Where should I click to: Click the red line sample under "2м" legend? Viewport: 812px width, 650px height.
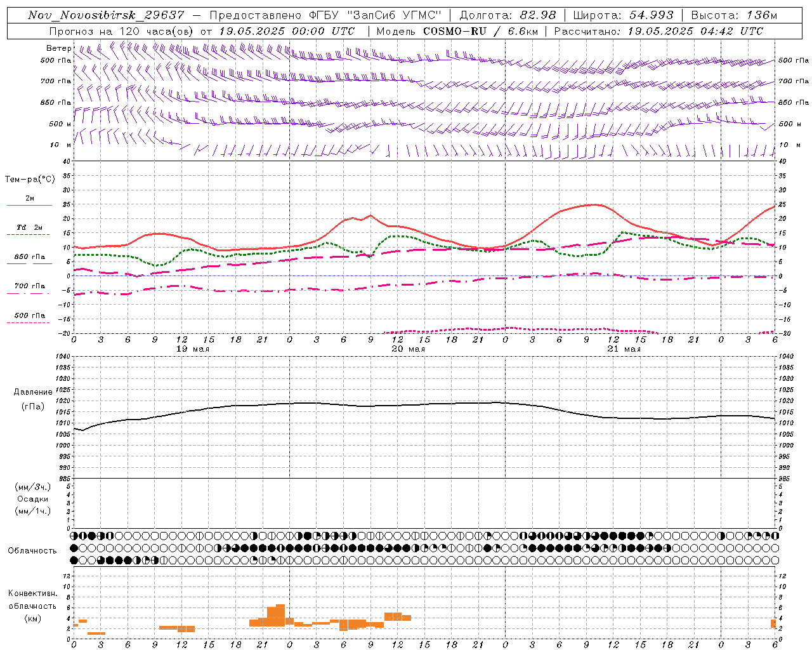(29, 206)
